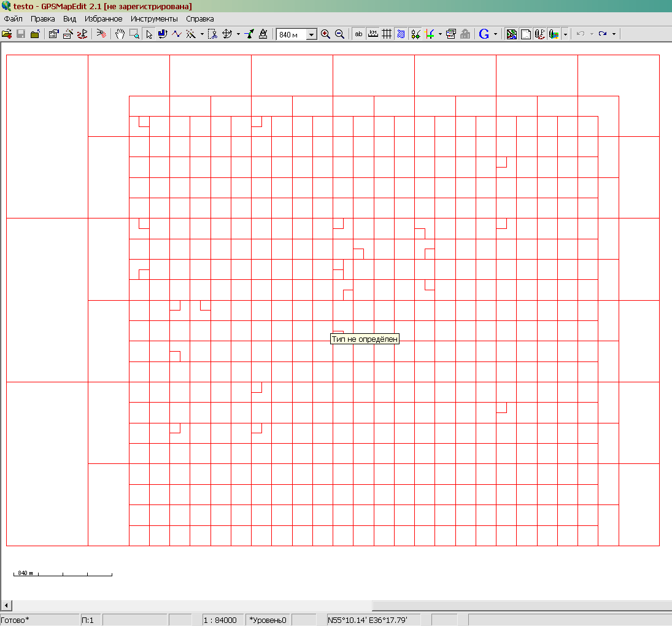Viewport: 672px width, 626px height.
Task: Open the 840 m scale dropdown
Action: tap(311, 35)
